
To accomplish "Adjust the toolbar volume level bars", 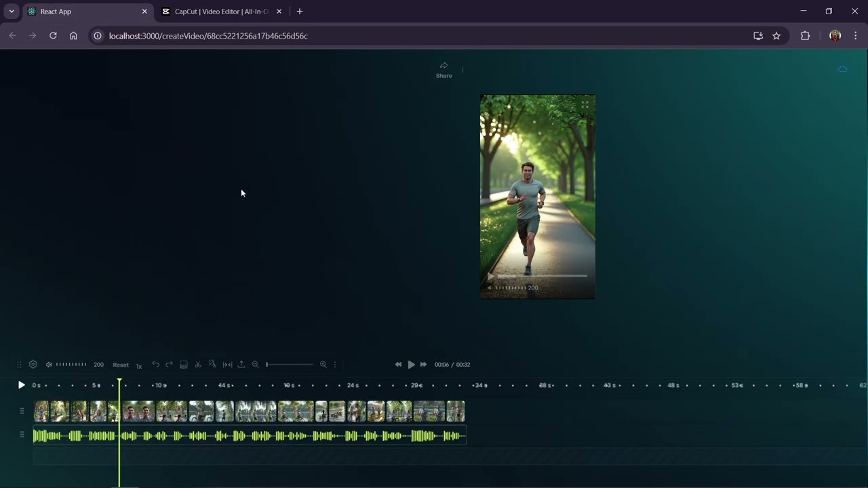I will pyautogui.click(x=71, y=365).
